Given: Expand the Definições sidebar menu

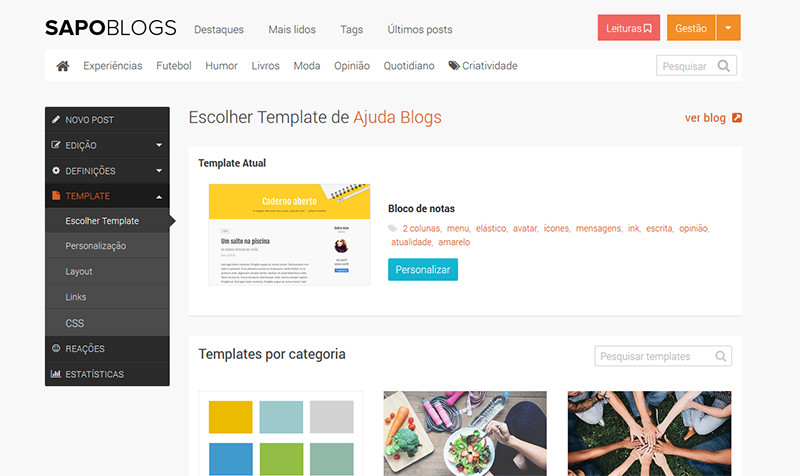Looking at the screenshot, I should (158, 171).
